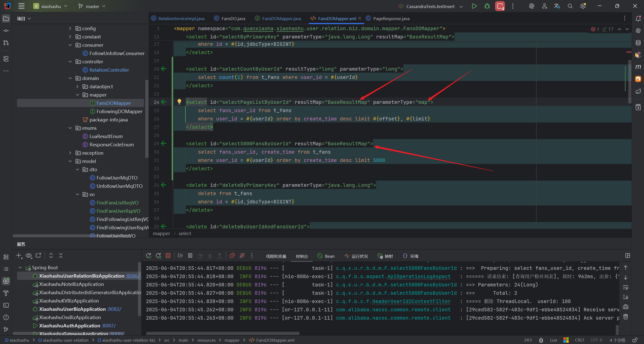Toggle the Project tool window folder icon
The image size is (644, 344).
(6, 19)
